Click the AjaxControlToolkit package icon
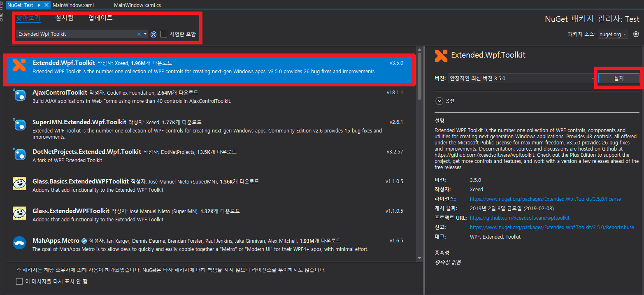The height and width of the screenshot is (295, 644). point(19,95)
